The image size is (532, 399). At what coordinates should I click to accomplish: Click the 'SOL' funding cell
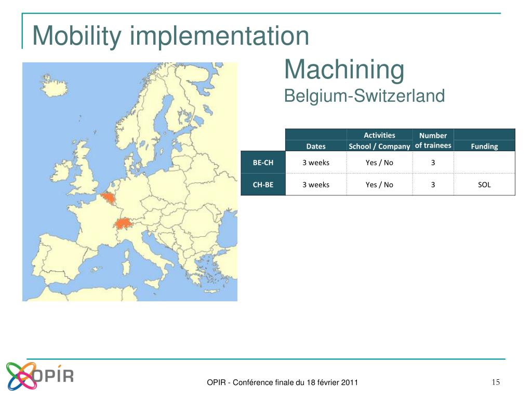point(484,184)
